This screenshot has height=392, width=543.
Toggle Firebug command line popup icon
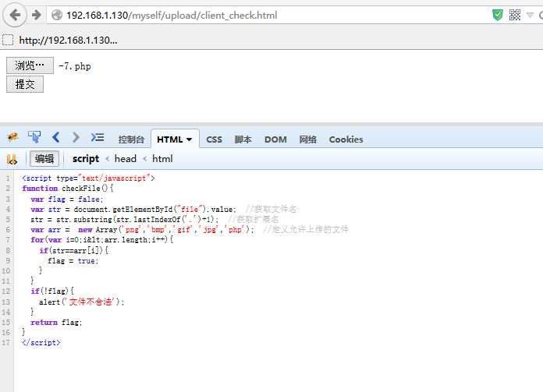tap(98, 137)
